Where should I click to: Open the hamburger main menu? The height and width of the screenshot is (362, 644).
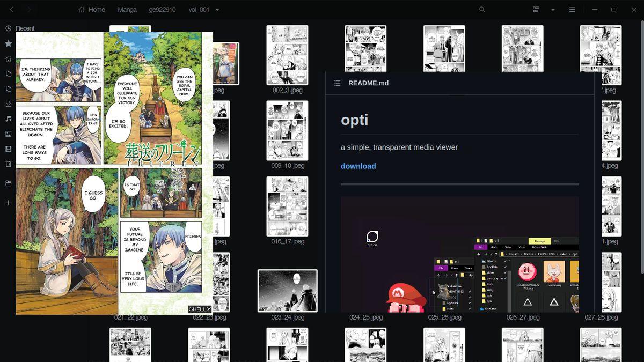[572, 10]
